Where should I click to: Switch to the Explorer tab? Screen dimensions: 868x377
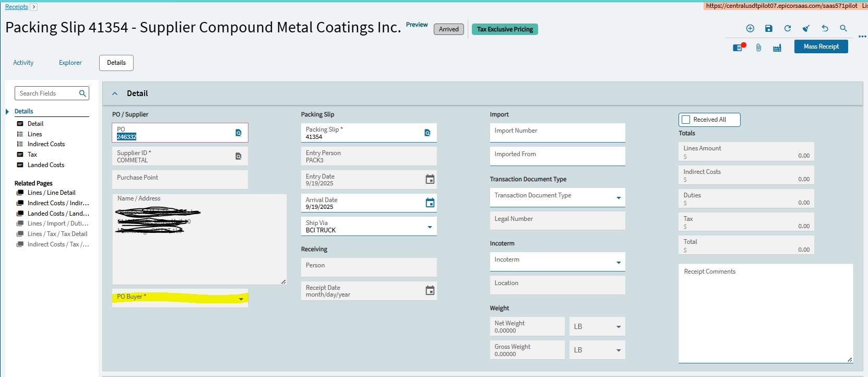pyautogui.click(x=70, y=63)
